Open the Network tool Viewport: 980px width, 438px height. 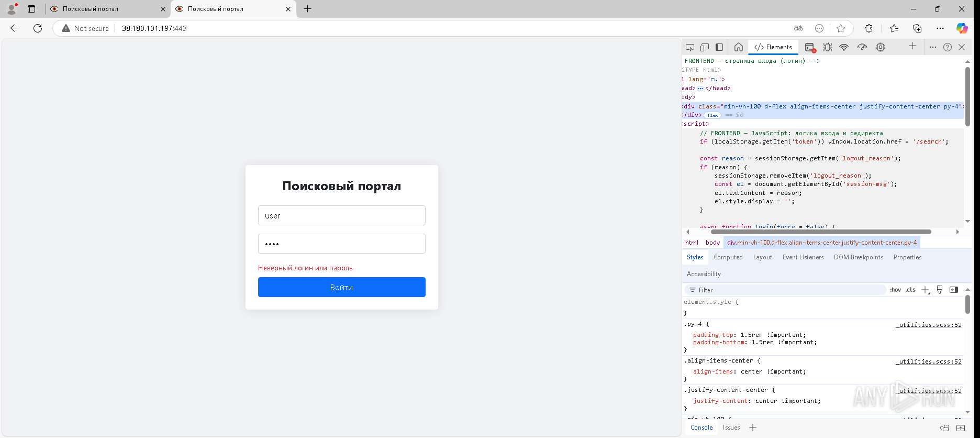click(x=844, y=47)
